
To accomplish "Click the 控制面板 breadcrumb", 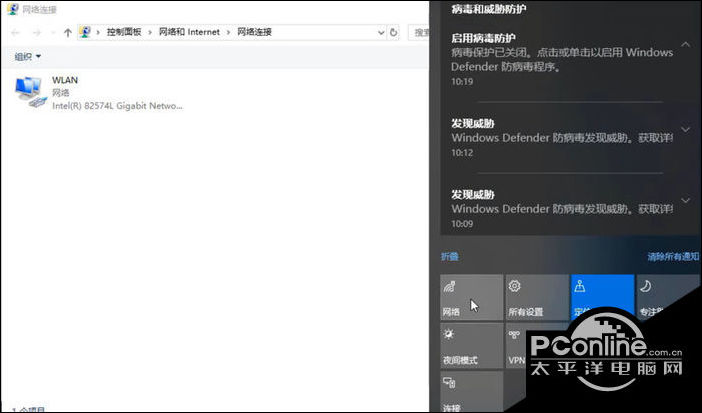I will coord(124,32).
